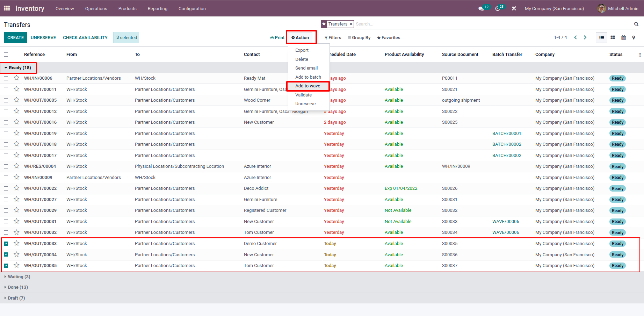Expand the Waiting (3) group
The image size is (644, 316).
(x=19, y=276)
